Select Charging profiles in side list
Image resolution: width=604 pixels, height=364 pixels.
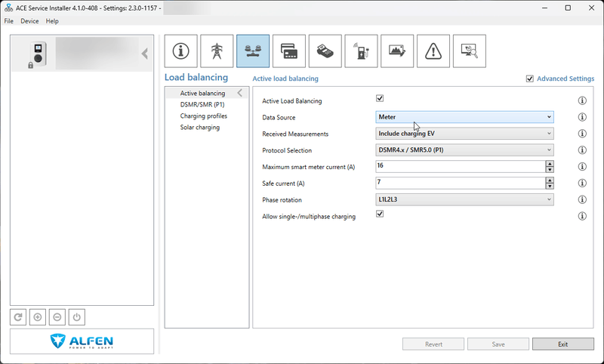(204, 116)
